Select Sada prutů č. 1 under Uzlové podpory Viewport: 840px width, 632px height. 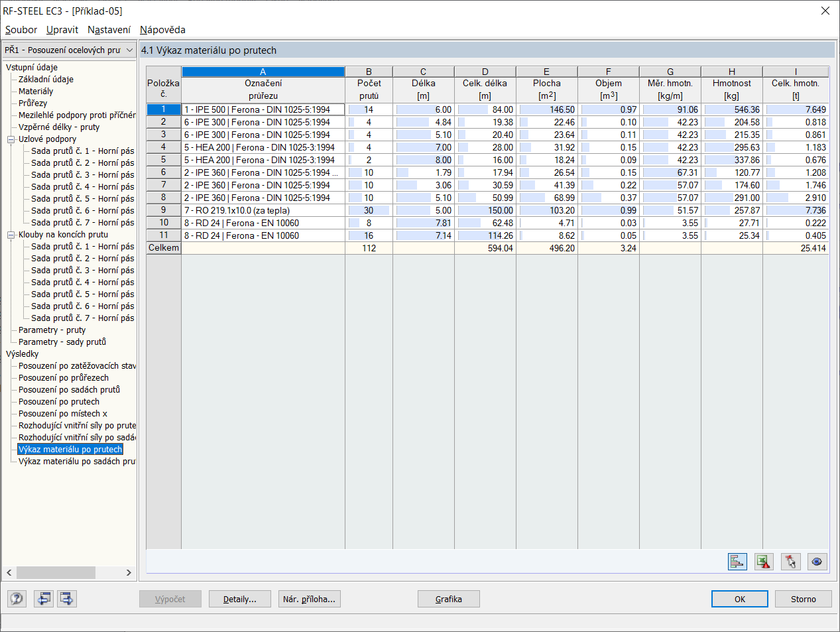82,151
